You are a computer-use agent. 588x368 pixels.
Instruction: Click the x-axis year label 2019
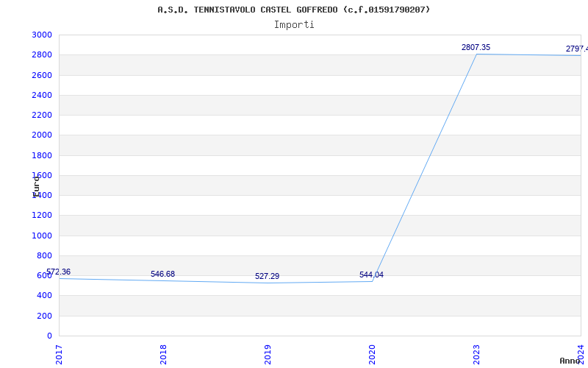268,355
